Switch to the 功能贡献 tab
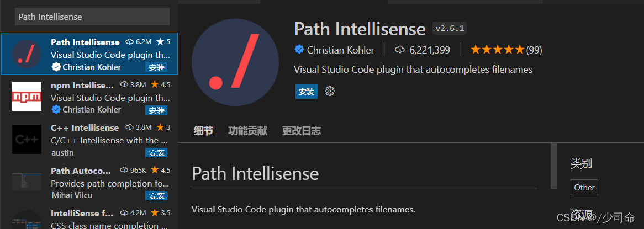Screen dimensions: 644x229 (247, 131)
